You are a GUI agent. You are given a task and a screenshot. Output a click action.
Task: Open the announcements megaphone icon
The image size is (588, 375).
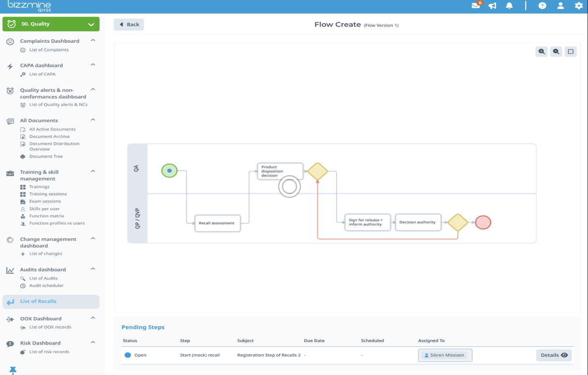[492, 6]
